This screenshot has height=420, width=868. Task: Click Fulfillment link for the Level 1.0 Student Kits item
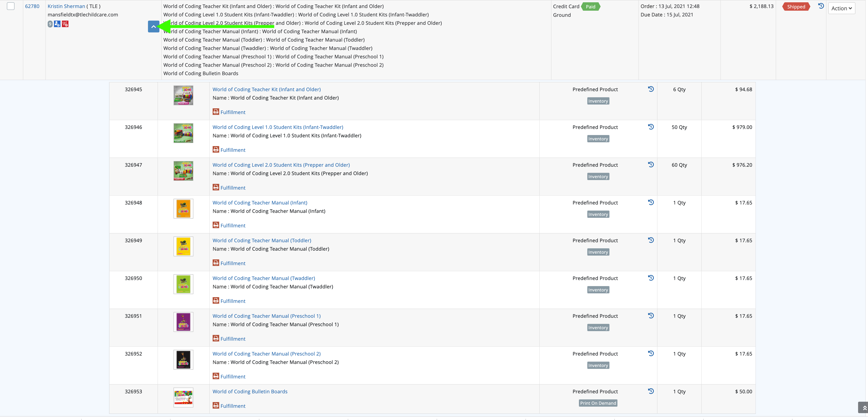(x=233, y=150)
